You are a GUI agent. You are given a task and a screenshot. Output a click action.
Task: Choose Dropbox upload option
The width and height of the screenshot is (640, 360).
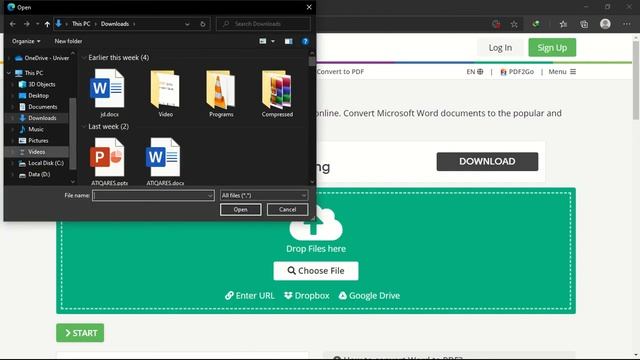pyautogui.click(x=307, y=296)
